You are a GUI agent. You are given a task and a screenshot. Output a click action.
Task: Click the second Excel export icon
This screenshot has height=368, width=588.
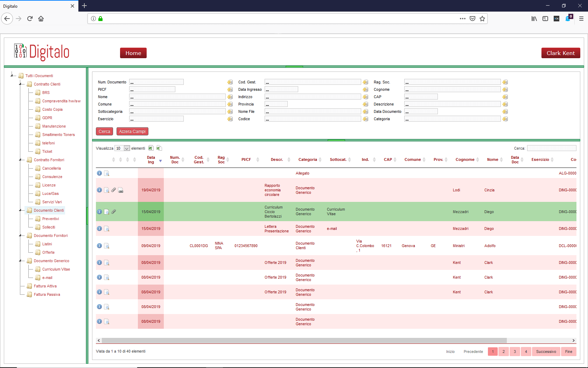tap(159, 148)
